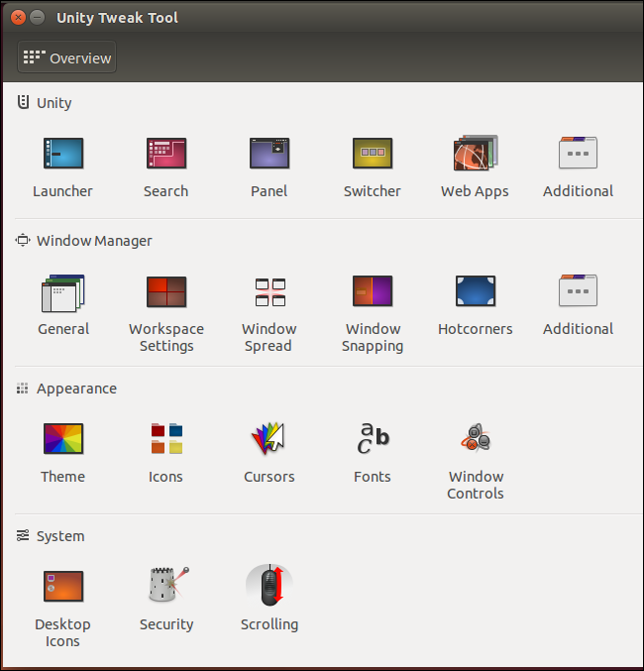Close the Unity Tweak Tool window
The width and height of the screenshot is (644, 671).
18,18
